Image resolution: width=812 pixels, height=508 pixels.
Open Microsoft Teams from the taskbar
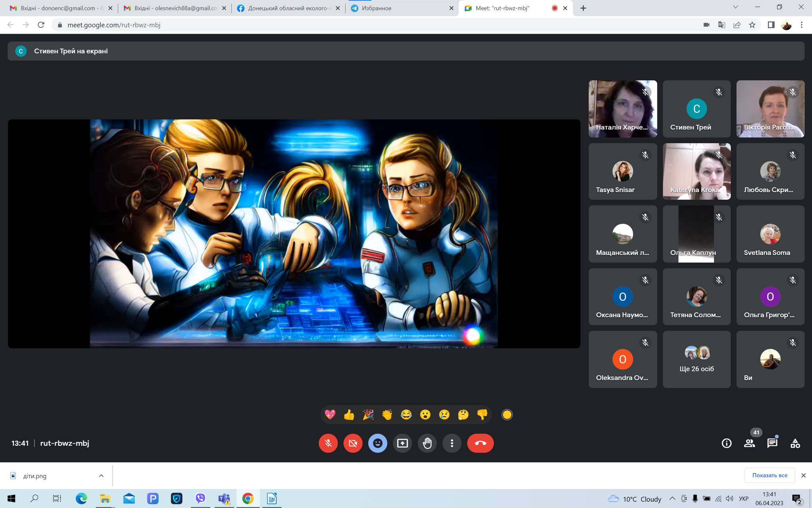point(224,498)
